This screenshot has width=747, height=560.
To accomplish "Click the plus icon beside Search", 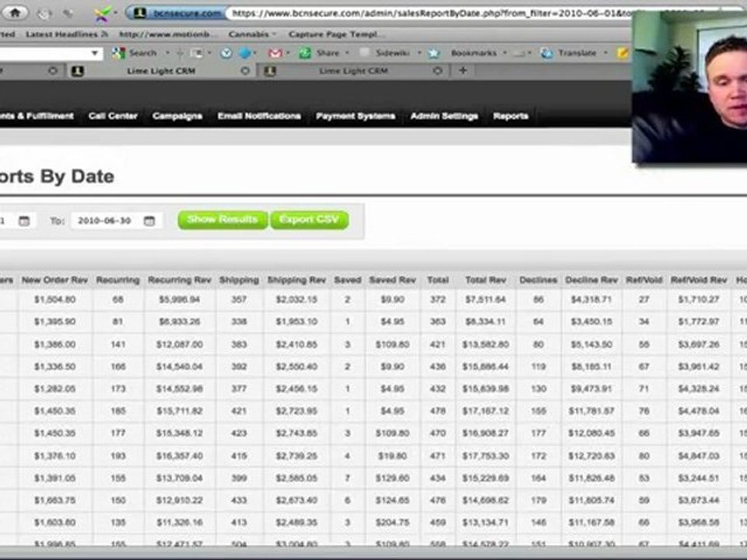I will pos(180,53).
